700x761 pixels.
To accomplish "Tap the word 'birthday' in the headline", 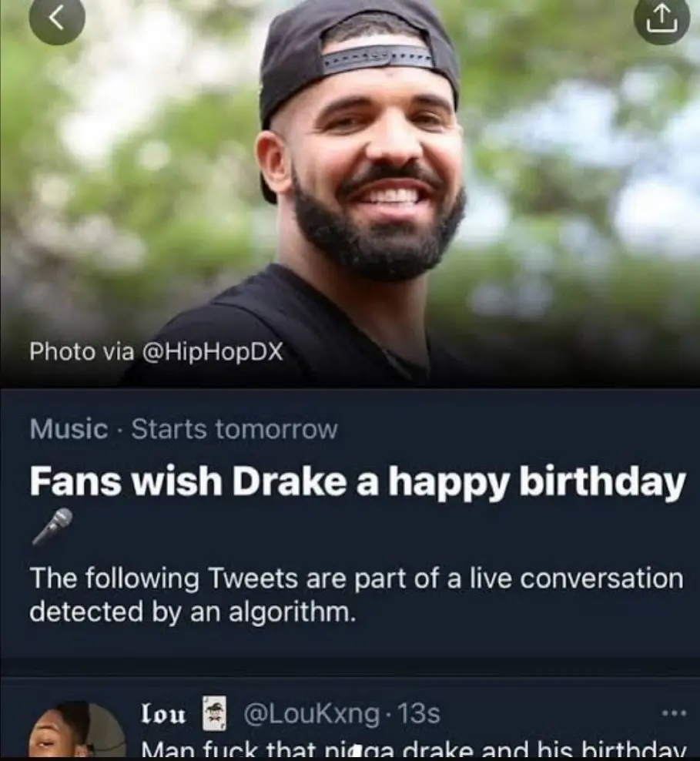I will (x=602, y=481).
